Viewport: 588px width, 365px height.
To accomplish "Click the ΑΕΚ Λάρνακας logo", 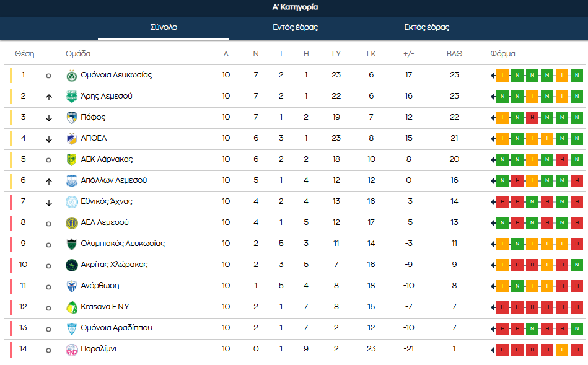I will (71, 160).
